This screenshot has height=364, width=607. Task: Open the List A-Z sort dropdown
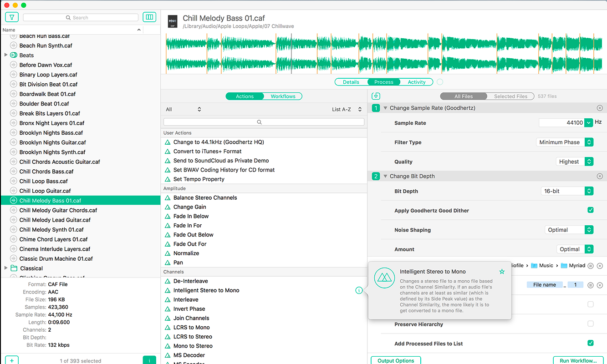(x=347, y=109)
